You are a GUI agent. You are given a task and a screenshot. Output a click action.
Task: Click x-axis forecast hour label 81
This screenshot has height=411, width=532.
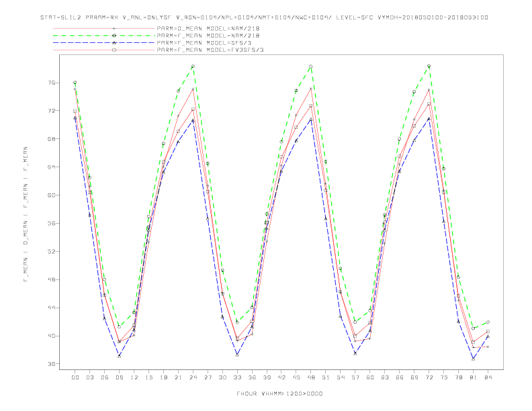point(474,377)
